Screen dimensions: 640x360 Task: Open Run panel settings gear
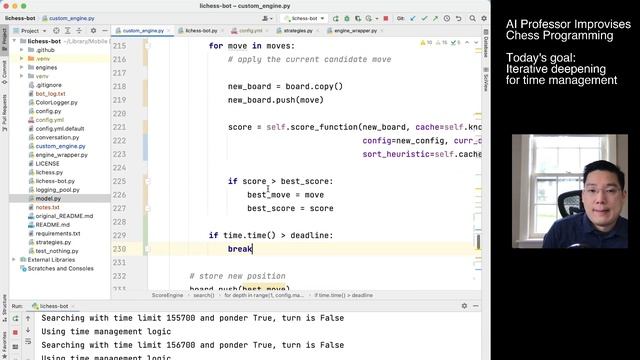point(464,306)
